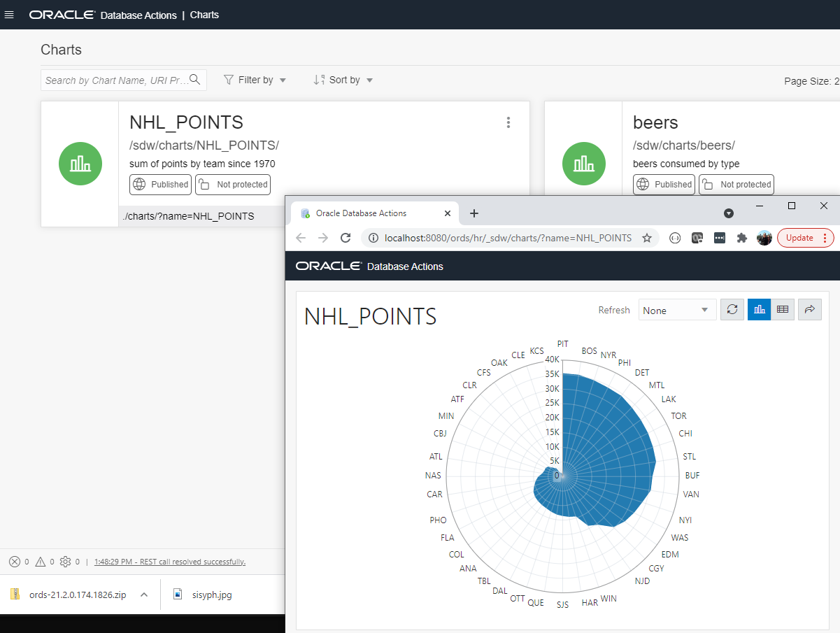Image resolution: width=840 pixels, height=633 pixels.
Task: Click the Published badge on NHL_POINTS card
Action: [x=160, y=185]
